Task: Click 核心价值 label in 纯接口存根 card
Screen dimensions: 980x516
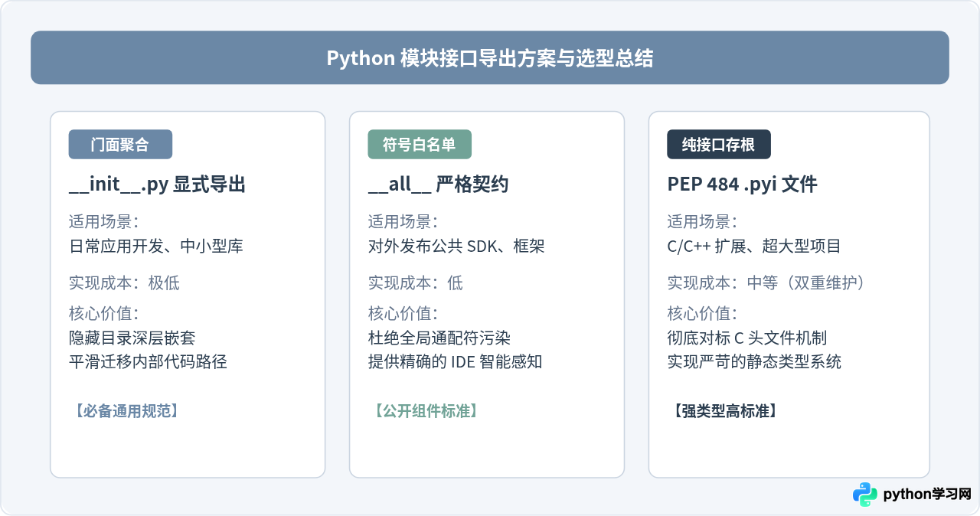Action: click(703, 314)
